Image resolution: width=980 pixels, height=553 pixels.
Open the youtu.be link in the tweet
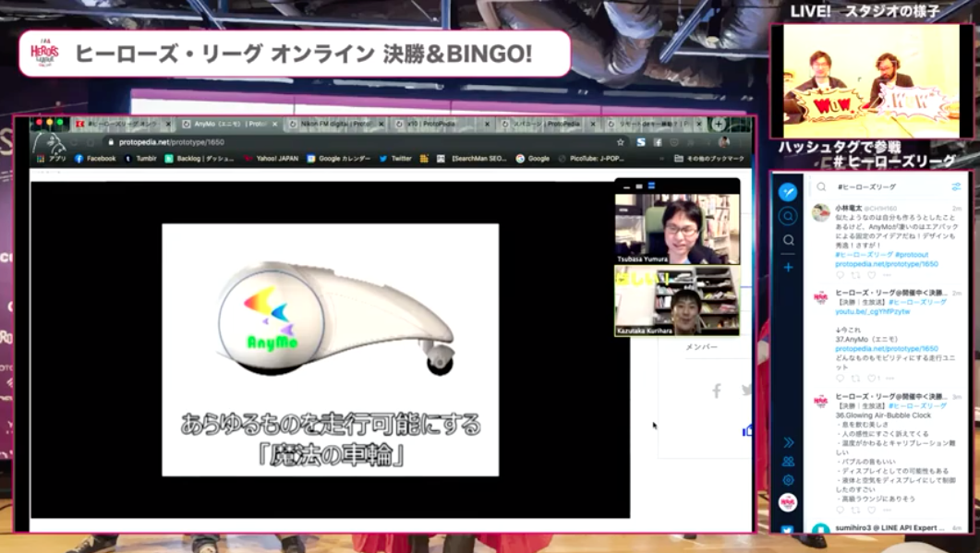coord(873,311)
